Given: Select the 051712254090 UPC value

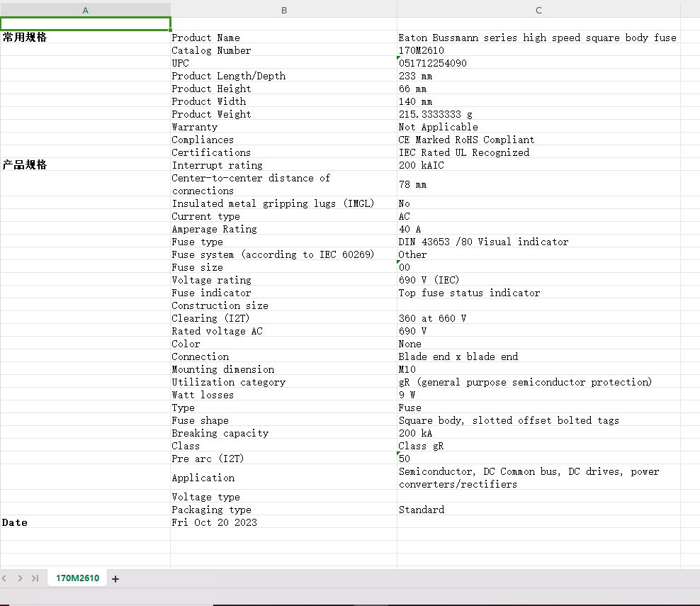Looking at the screenshot, I should (538, 62).
